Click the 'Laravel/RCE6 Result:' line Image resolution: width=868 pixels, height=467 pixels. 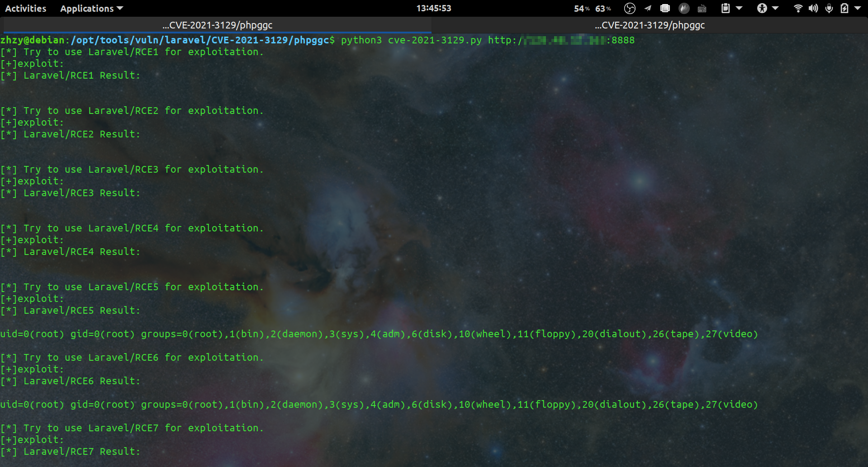(x=70, y=381)
